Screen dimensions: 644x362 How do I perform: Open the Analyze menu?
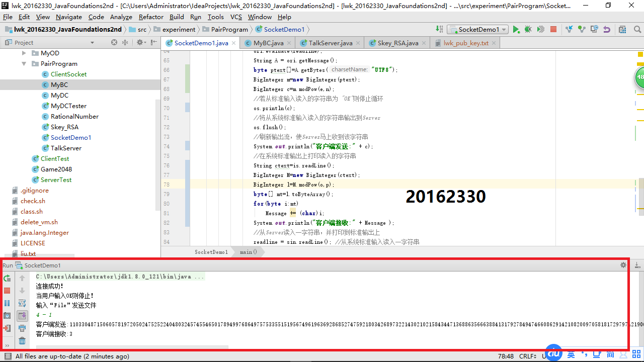(x=121, y=17)
